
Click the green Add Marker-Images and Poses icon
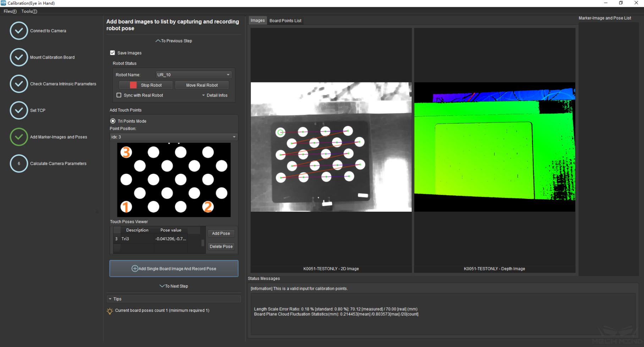(x=19, y=137)
